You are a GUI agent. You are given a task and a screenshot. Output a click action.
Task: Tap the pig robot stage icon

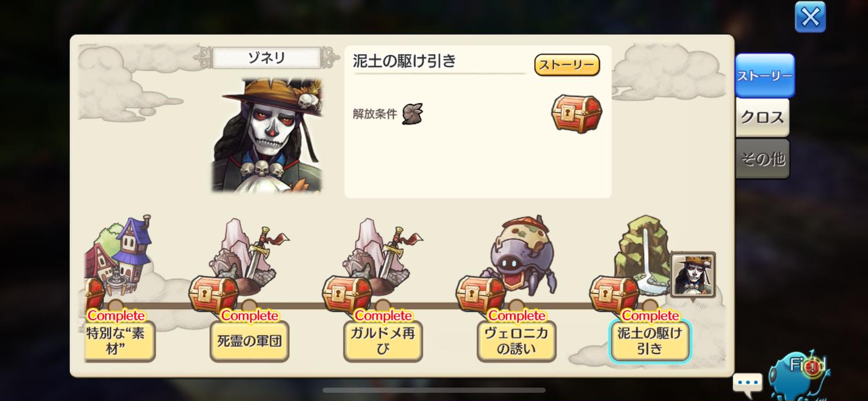(521, 255)
